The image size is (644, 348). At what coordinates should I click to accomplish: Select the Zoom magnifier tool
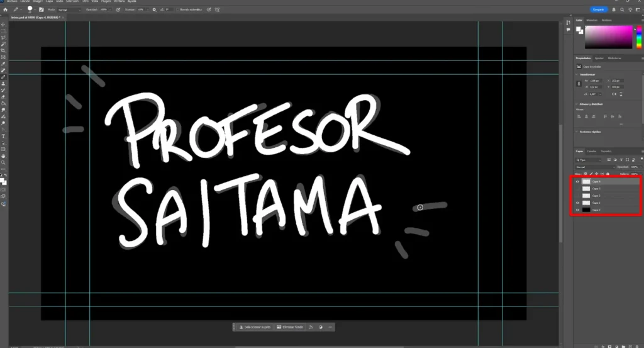3,162
